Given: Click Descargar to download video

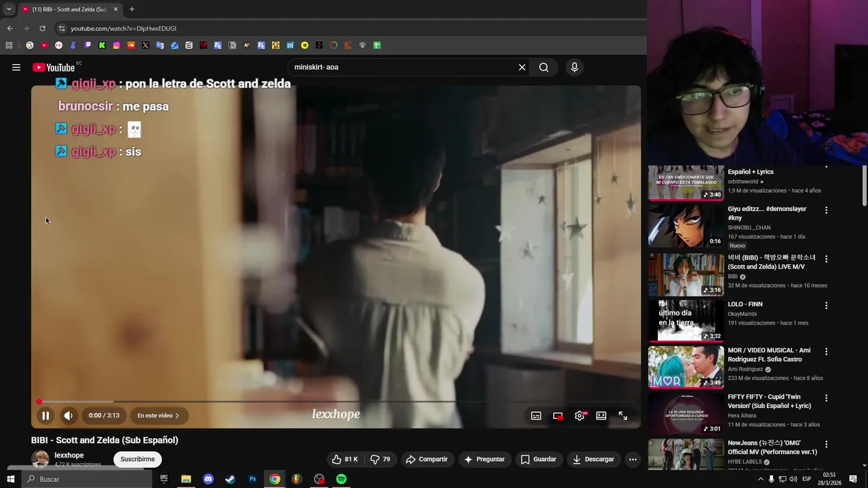Looking at the screenshot, I should coord(593,460).
